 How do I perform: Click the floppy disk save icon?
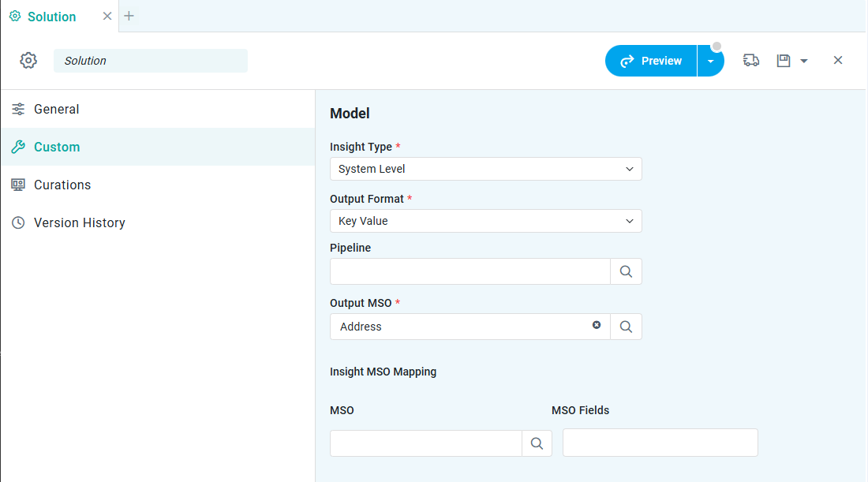point(784,61)
